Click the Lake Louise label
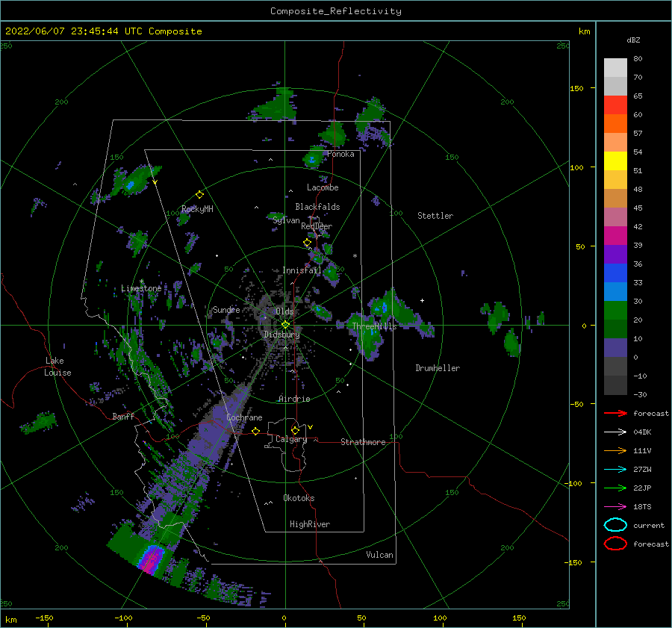The width and height of the screenshot is (672, 628). (x=57, y=367)
